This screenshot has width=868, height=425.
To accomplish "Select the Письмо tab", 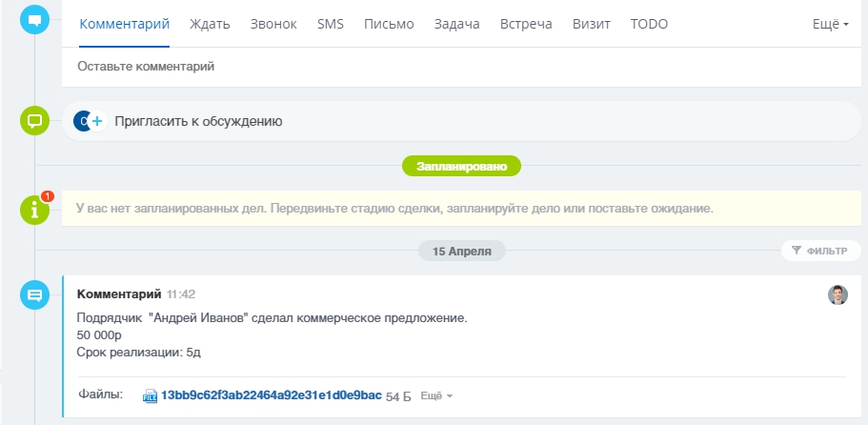I will (x=389, y=24).
